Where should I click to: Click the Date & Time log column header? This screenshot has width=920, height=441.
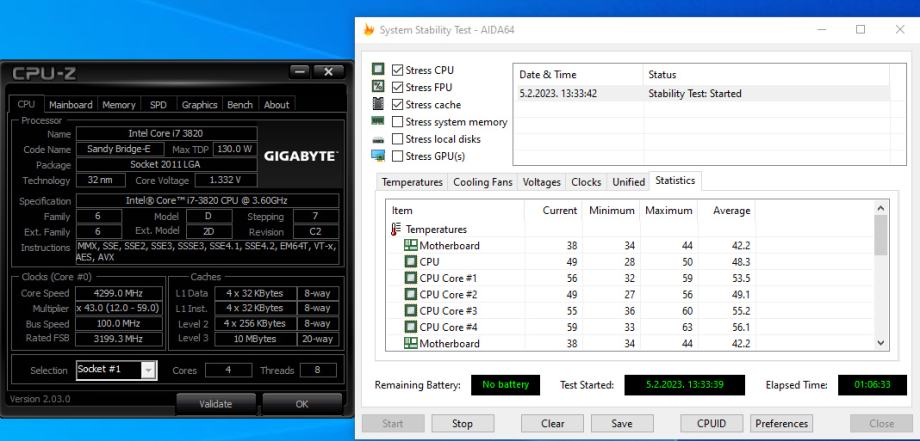point(579,74)
